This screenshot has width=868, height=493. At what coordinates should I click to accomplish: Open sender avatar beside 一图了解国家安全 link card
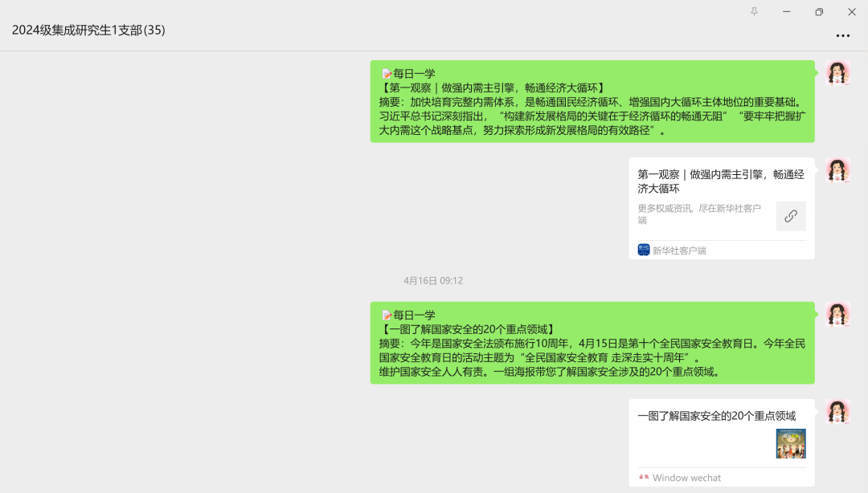pyautogui.click(x=837, y=413)
